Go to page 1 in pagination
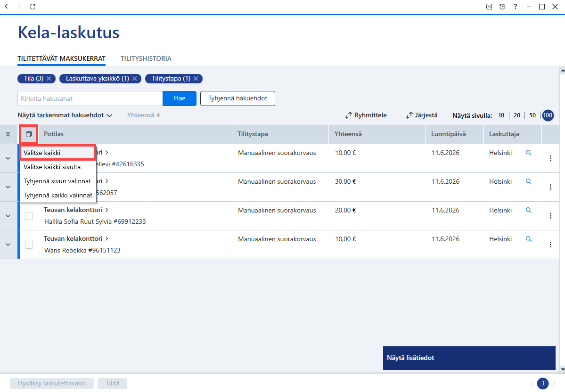The image size is (565, 392). pyautogui.click(x=543, y=384)
